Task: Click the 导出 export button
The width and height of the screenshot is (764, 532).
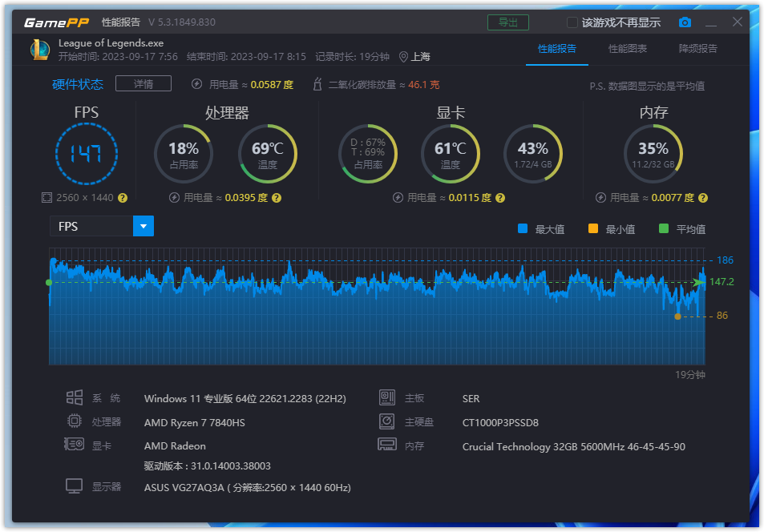Action: coord(508,22)
